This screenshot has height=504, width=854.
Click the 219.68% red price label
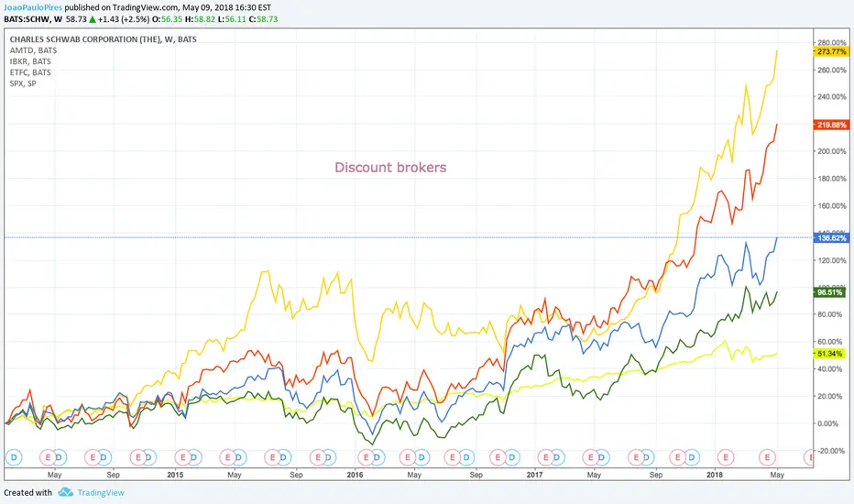point(832,125)
